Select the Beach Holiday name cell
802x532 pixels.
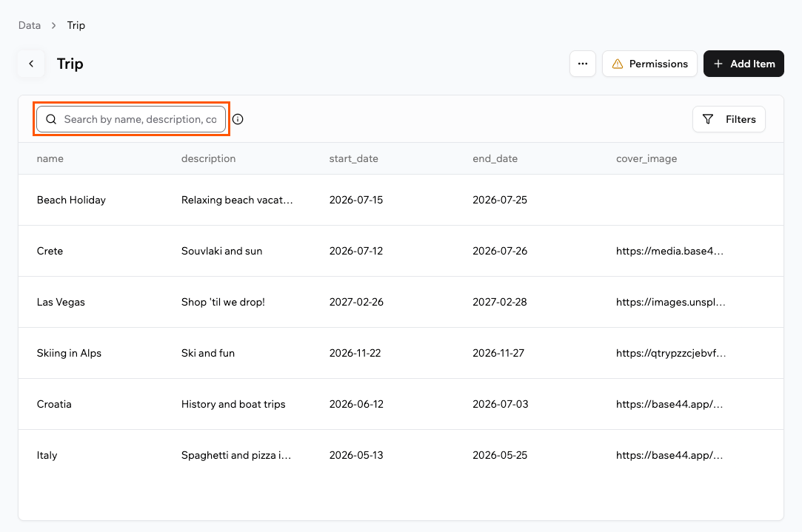pyautogui.click(x=71, y=200)
